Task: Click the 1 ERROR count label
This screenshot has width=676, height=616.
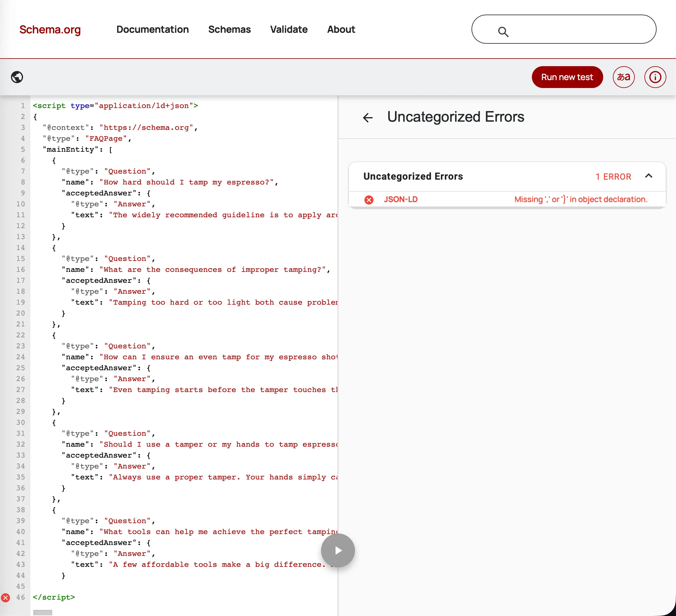Action: 613,177
